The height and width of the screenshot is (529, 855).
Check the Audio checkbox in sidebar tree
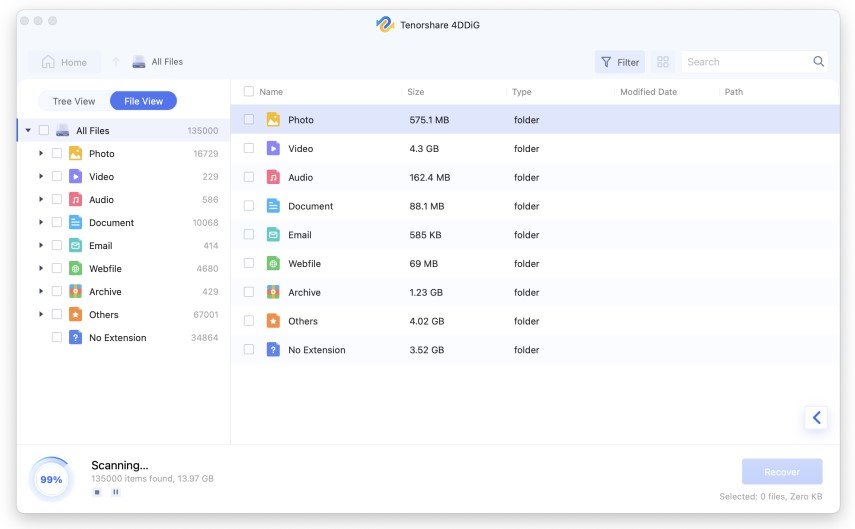57,200
